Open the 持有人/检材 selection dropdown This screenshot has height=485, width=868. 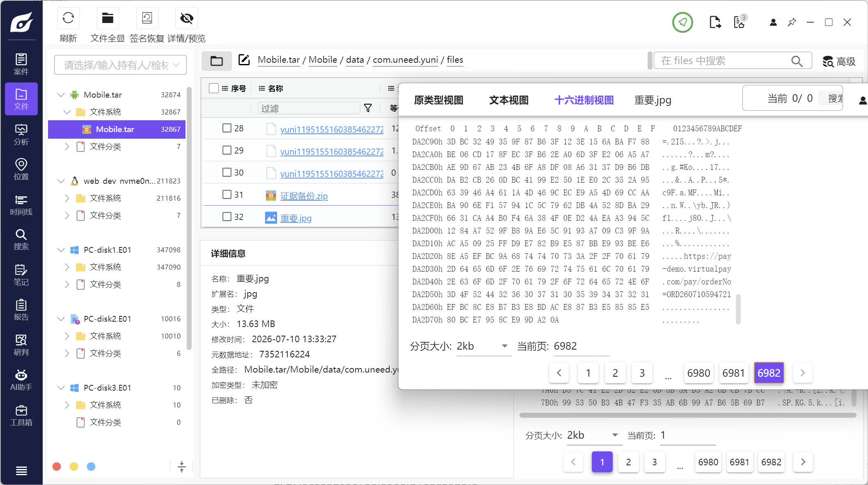click(x=120, y=65)
